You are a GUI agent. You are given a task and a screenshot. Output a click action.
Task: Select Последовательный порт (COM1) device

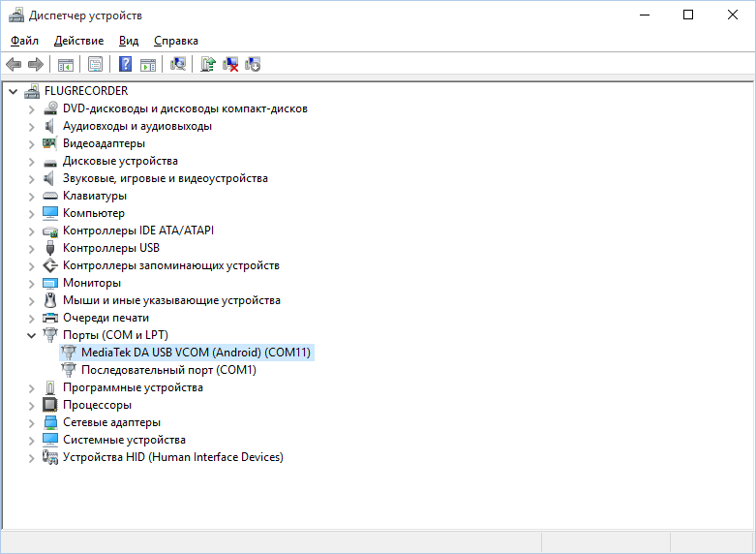pos(168,370)
